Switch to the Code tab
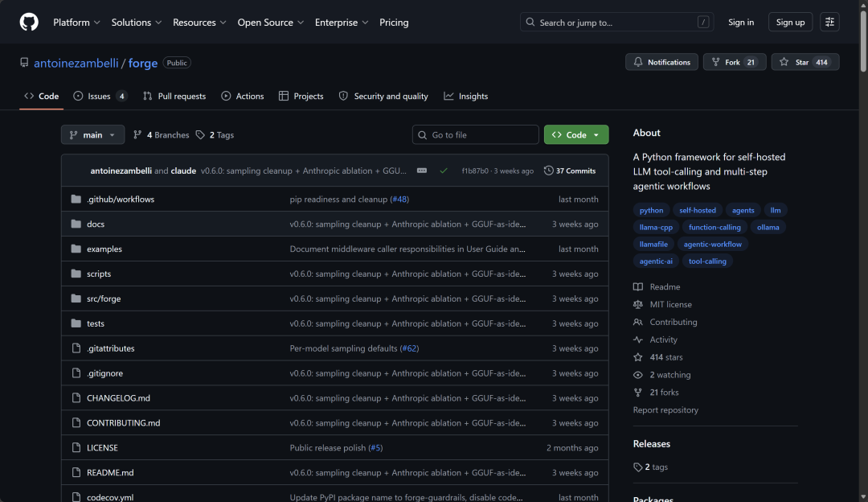The image size is (868, 502). click(42, 96)
